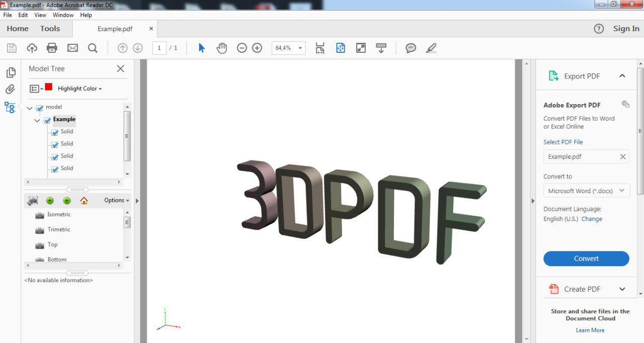Collapse the Example tree node

(x=37, y=120)
